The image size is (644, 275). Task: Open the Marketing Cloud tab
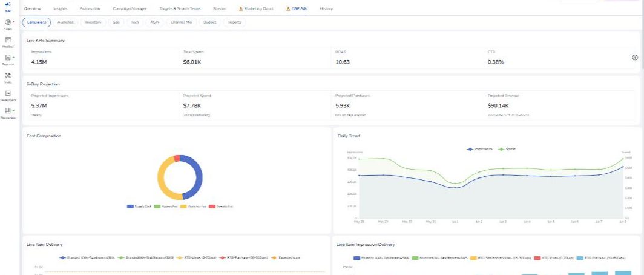(256, 8)
